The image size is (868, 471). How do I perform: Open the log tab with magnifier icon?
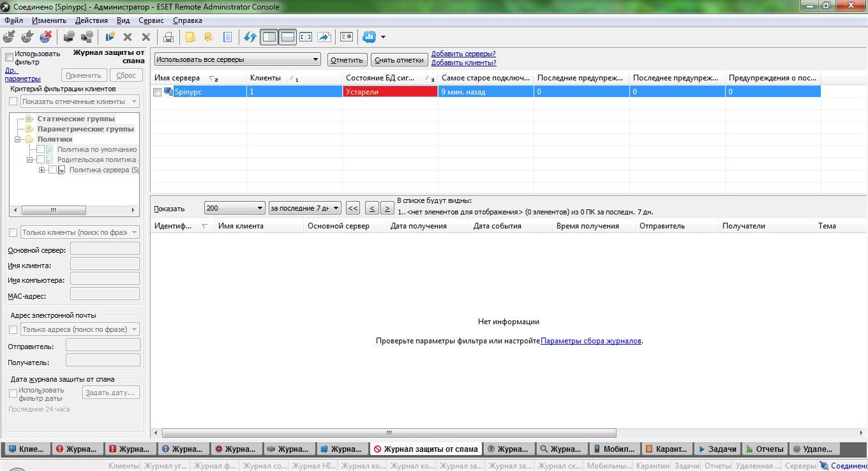coord(562,449)
